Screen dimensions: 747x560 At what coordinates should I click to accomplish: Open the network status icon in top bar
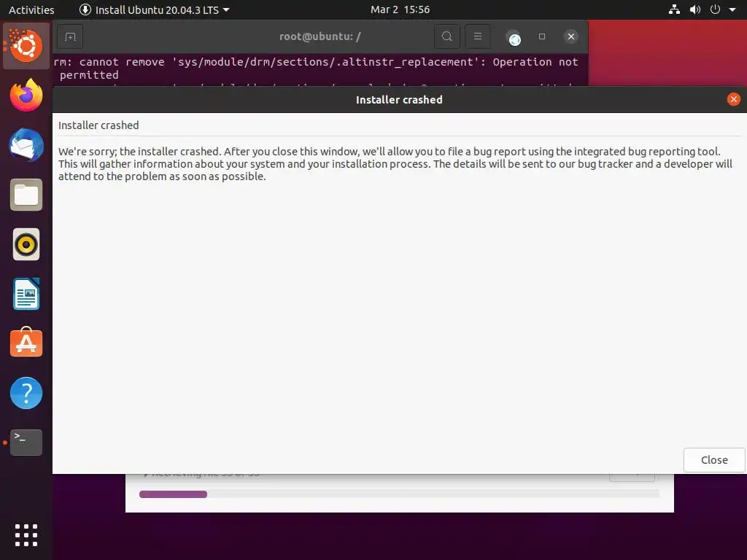[x=674, y=9]
